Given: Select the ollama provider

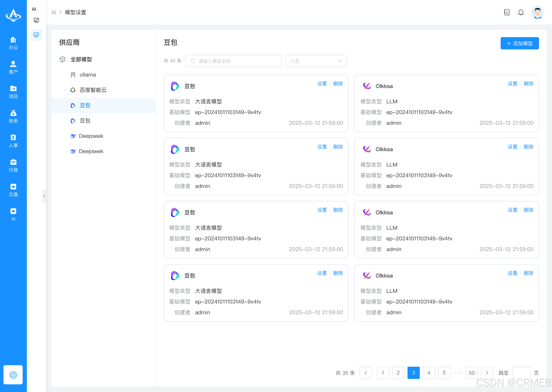Looking at the screenshot, I should [87, 75].
